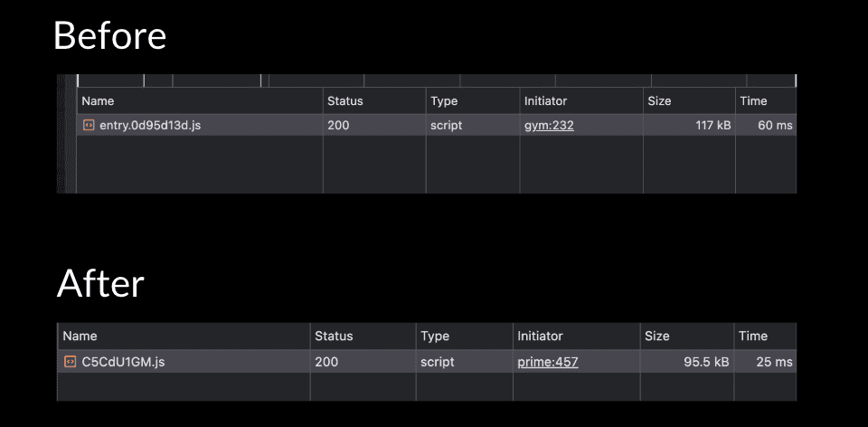Sort by Size in After table
Screen dimensions: 868x427
coord(687,337)
